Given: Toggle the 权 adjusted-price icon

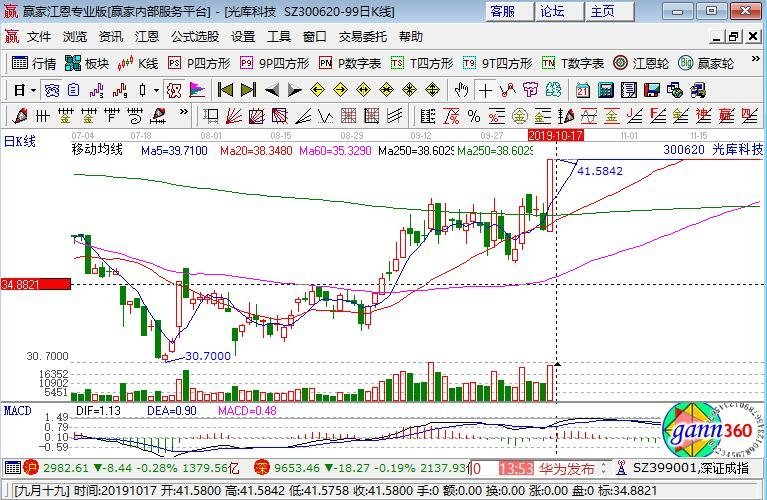Looking at the screenshot, I should 174,91.
